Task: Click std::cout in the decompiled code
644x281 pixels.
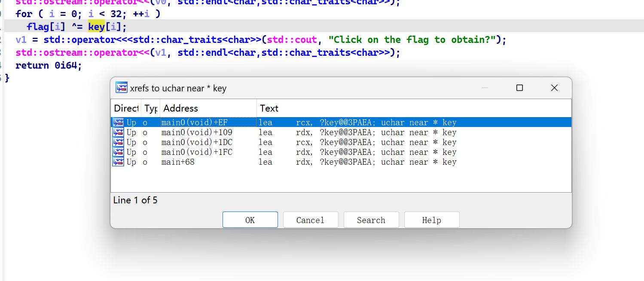Action: (291, 40)
